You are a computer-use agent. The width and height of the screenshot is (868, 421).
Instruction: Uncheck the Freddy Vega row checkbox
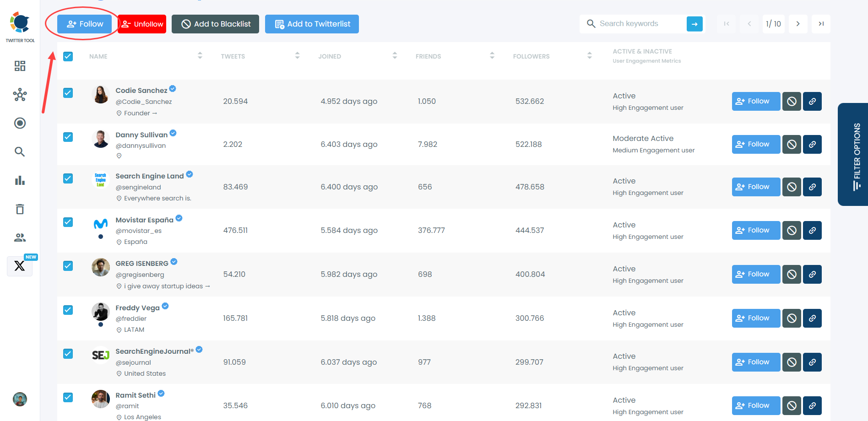coord(68,310)
